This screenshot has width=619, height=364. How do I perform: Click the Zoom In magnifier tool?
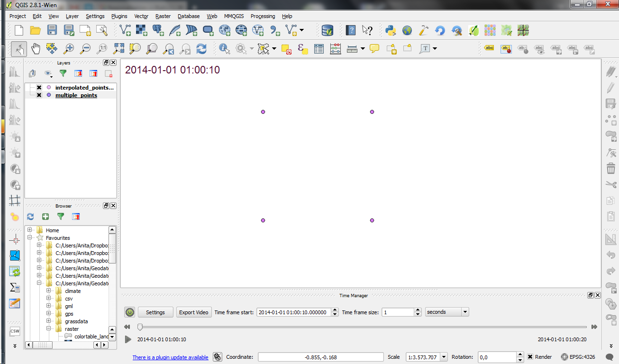point(69,48)
